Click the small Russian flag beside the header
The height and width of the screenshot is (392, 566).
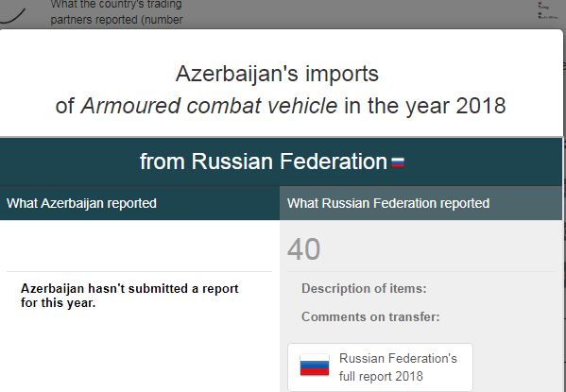[398, 162]
